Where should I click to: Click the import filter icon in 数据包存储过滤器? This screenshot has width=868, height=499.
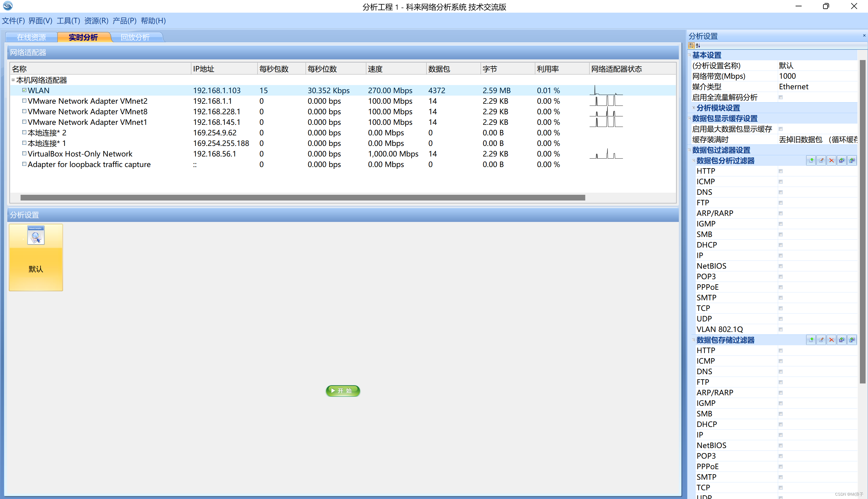tap(841, 340)
